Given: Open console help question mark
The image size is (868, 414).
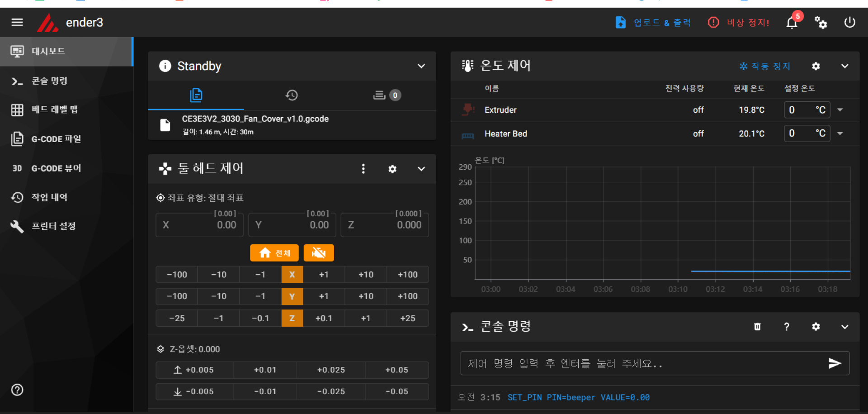Looking at the screenshot, I should pos(787,327).
